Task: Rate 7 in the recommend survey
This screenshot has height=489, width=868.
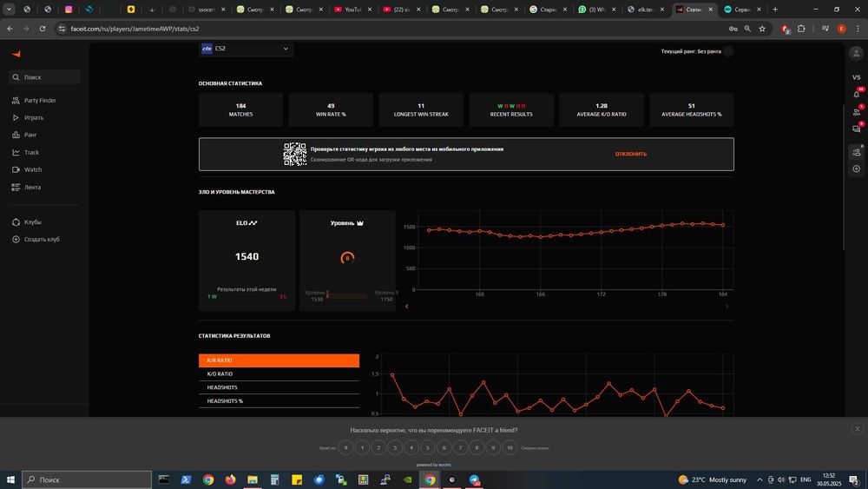Action: click(x=461, y=447)
